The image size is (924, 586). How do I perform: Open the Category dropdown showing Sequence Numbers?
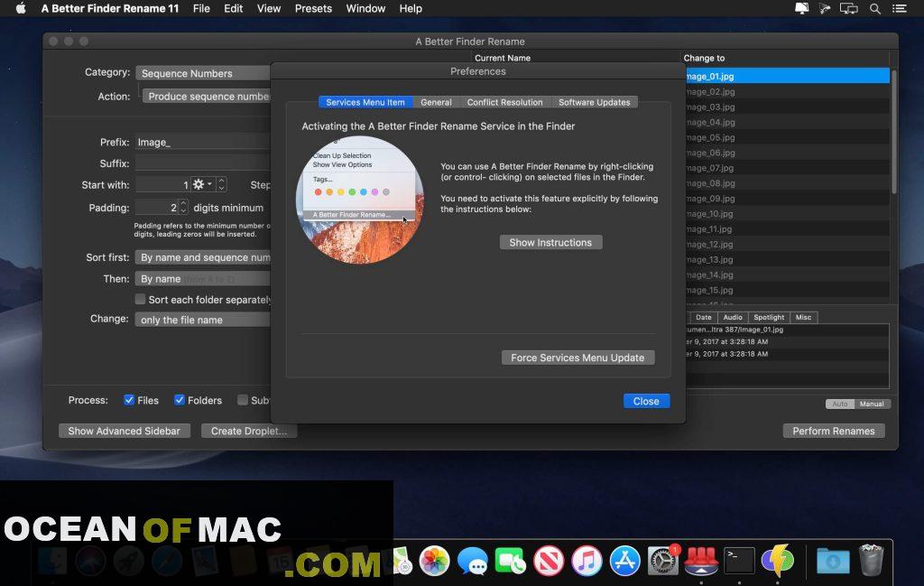tap(203, 73)
